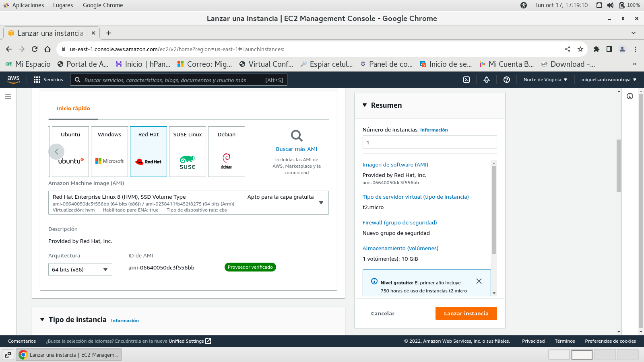Show more bookmarks chevron
Viewport: 644px width, 362px height.
tap(635, 64)
